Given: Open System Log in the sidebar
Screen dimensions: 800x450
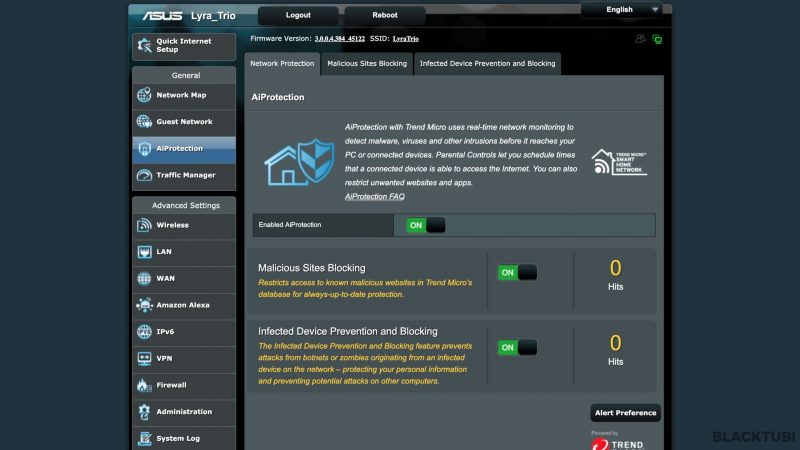Looking at the screenshot, I should point(184,438).
